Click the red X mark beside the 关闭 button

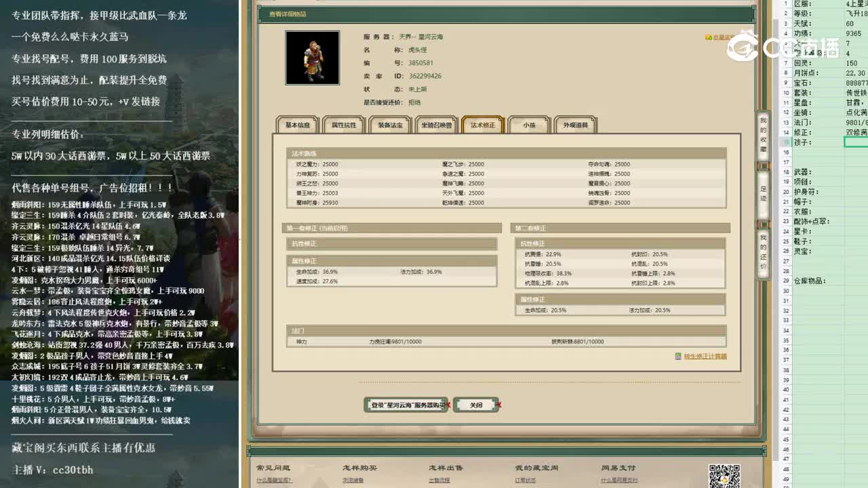click(499, 405)
